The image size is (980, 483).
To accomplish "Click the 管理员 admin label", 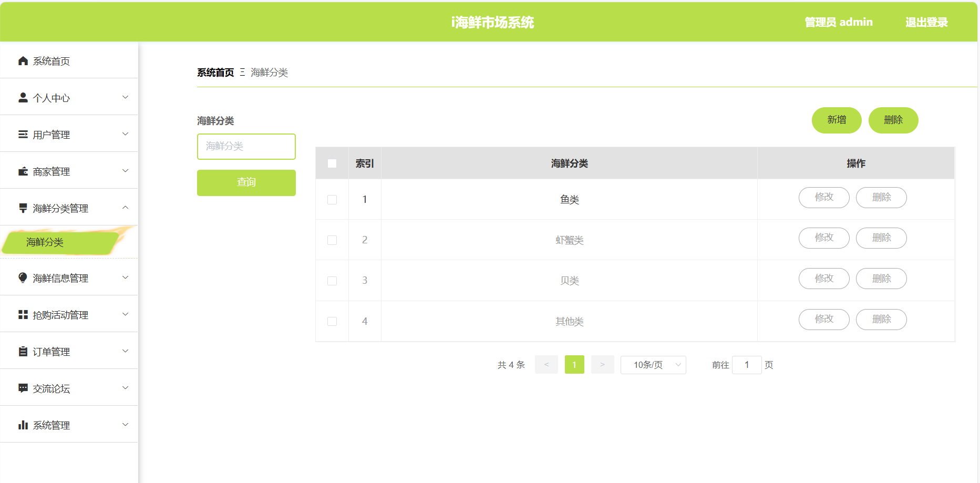I will point(839,22).
